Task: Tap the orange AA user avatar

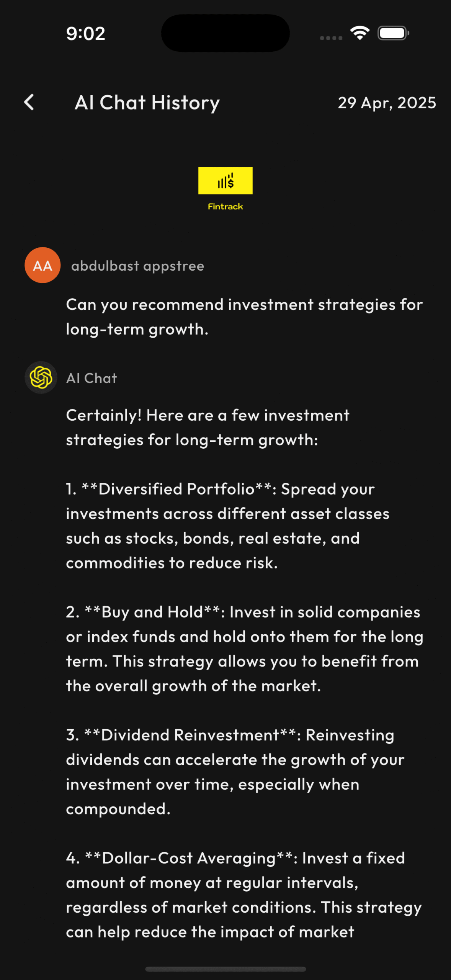Action: coord(42,265)
